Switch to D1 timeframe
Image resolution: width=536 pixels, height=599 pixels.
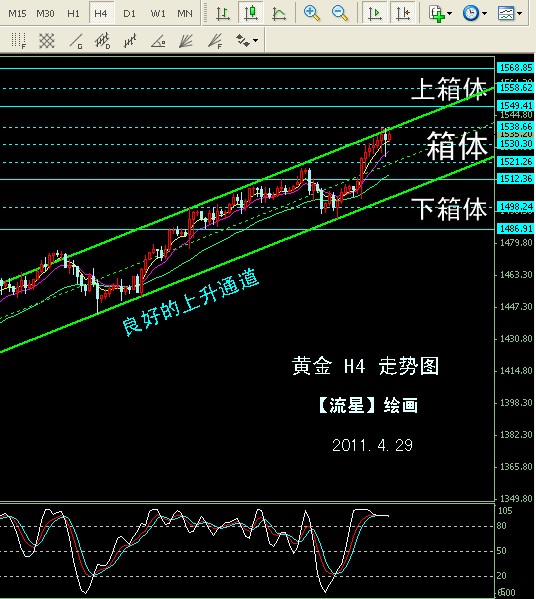tap(129, 14)
